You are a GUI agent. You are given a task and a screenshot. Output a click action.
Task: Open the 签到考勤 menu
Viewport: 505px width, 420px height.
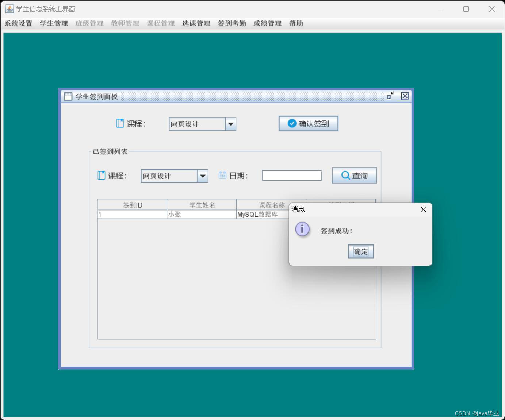click(232, 23)
